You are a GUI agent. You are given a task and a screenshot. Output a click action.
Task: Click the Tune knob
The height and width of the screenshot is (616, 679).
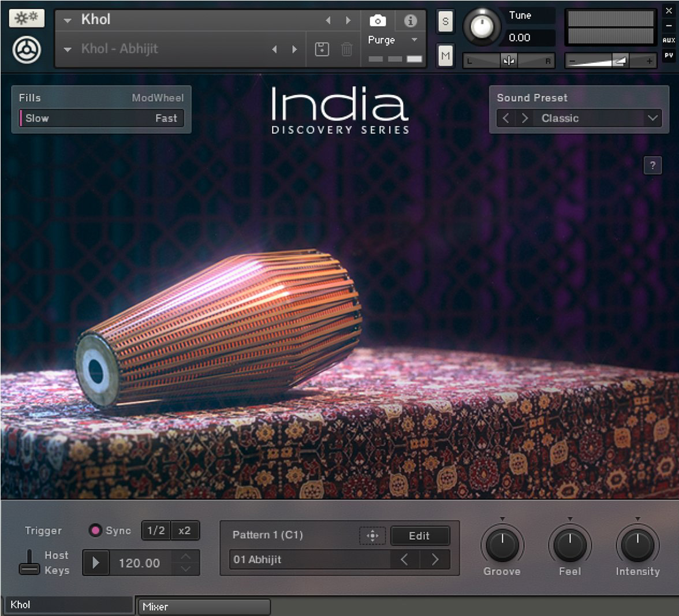(x=481, y=27)
